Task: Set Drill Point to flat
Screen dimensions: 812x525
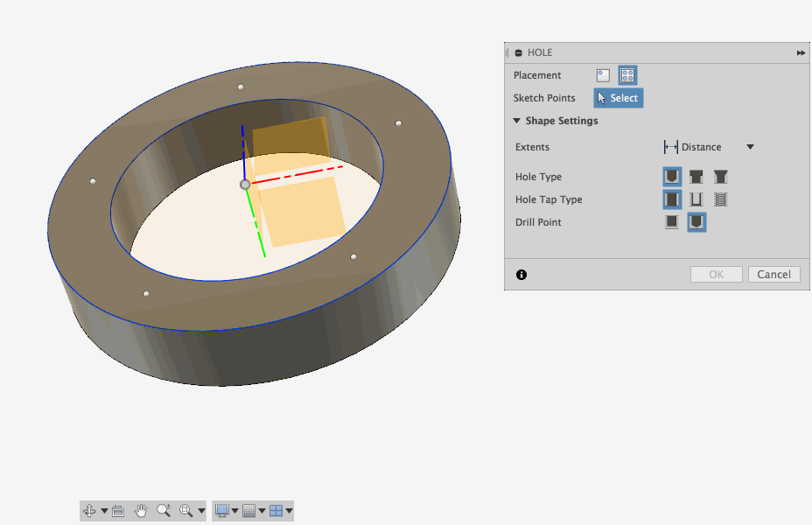Action: click(672, 222)
